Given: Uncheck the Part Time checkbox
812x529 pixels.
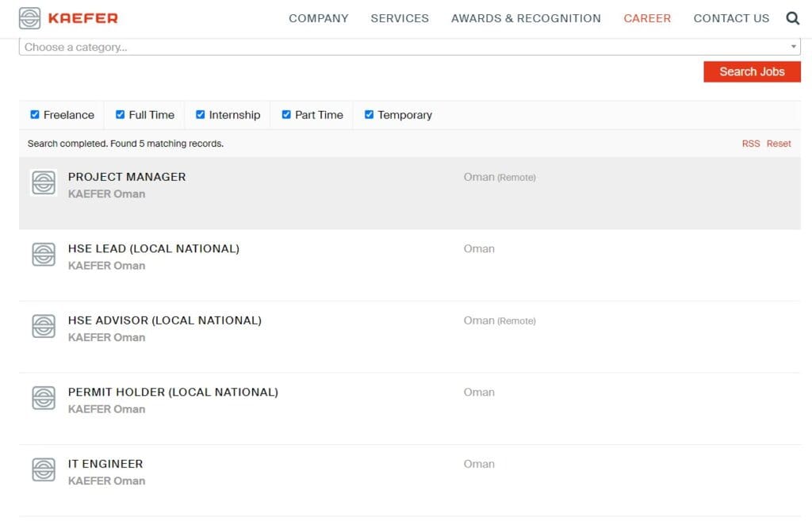Looking at the screenshot, I should click(286, 115).
